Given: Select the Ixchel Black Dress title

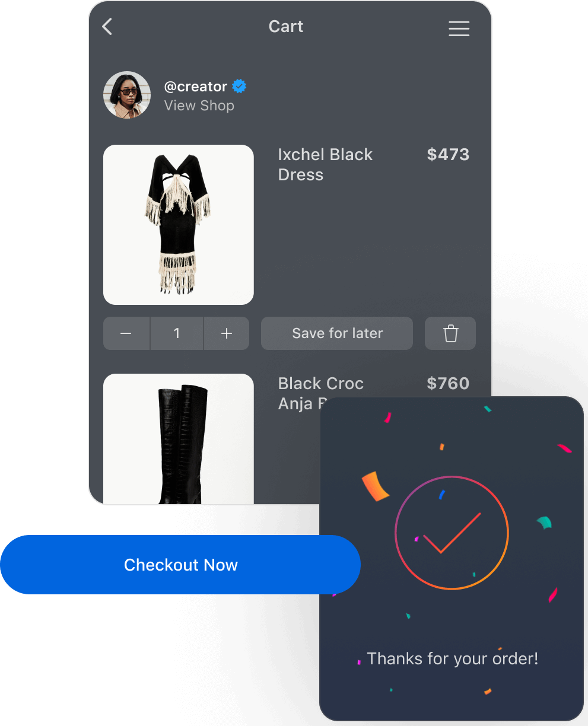Looking at the screenshot, I should tap(325, 164).
